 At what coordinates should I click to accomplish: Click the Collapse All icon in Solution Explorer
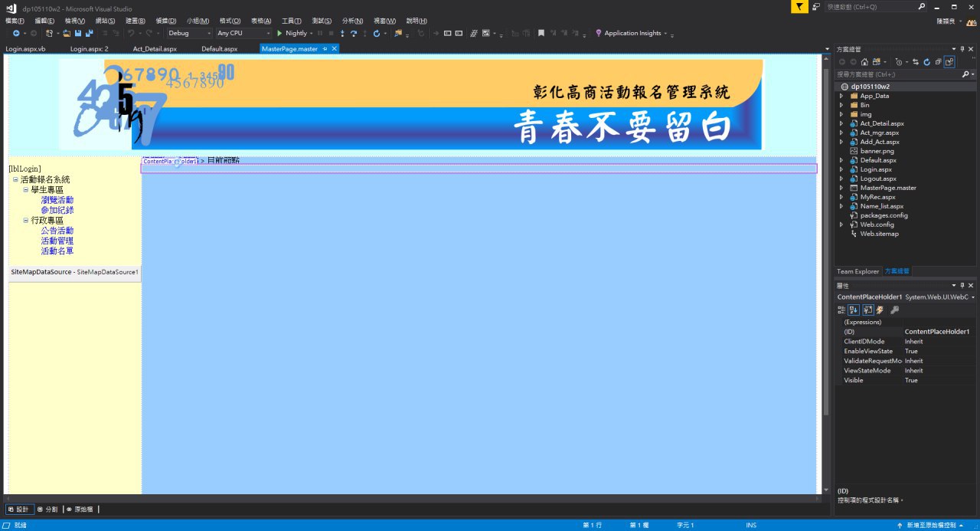coord(938,62)
